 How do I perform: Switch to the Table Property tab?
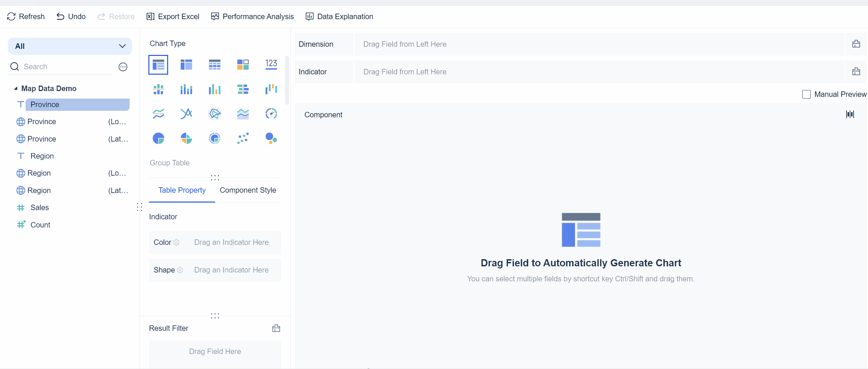tap(182, 190)
